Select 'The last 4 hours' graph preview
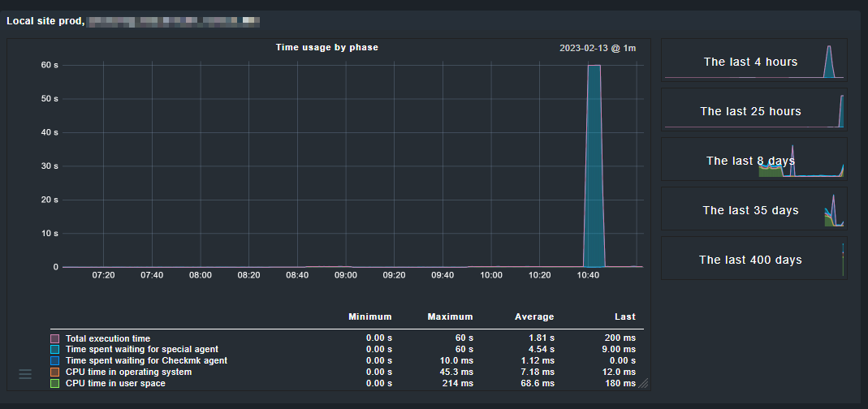Viewport: 868px width, 409px height. point(754,60)
